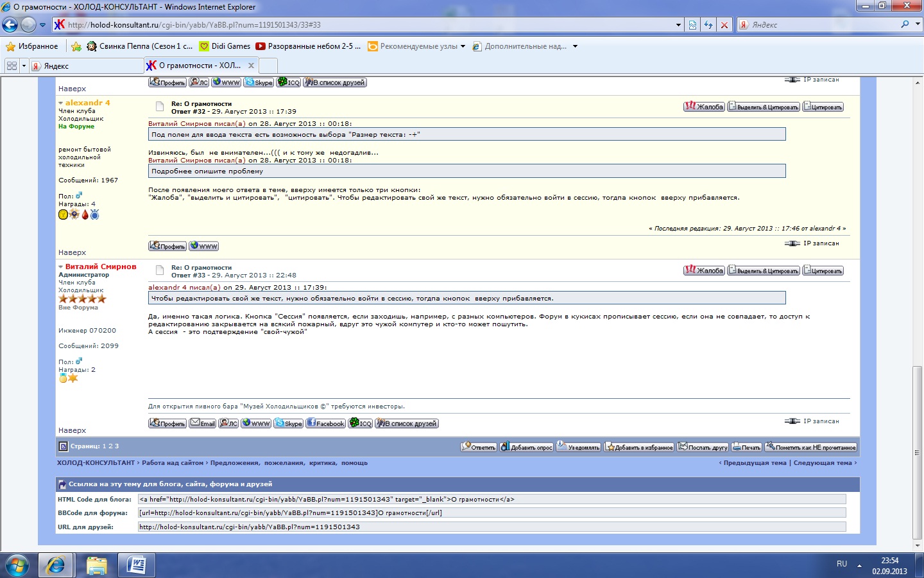Close the О грамотности tab
Image resolution: width=924 pixels, height=578 pixels.
251,66
